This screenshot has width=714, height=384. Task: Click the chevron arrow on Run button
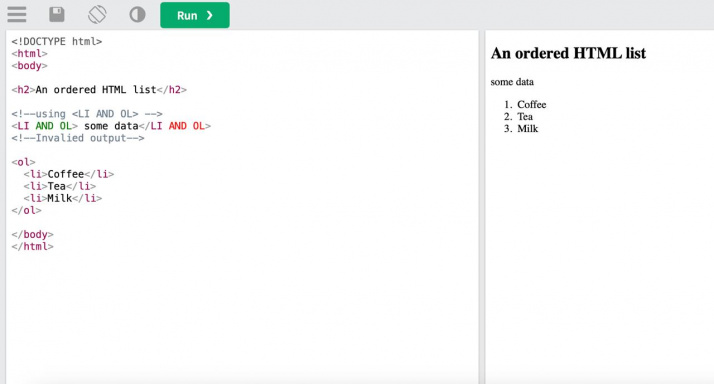pos(209,15)
